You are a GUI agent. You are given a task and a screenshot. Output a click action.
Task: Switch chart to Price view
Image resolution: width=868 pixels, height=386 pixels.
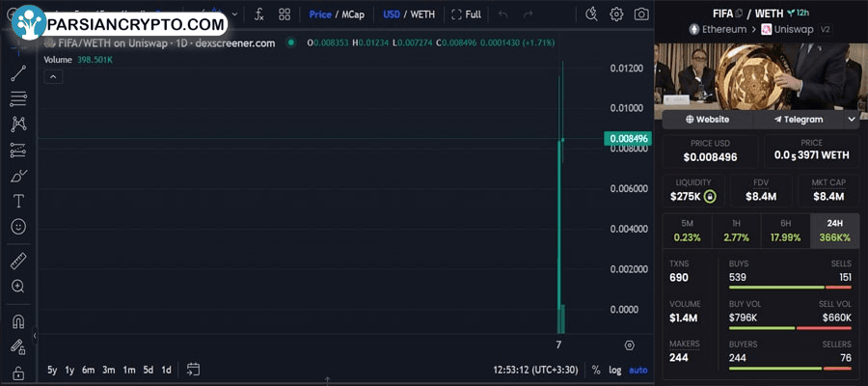pyautogui.click(x=320, y=14)
